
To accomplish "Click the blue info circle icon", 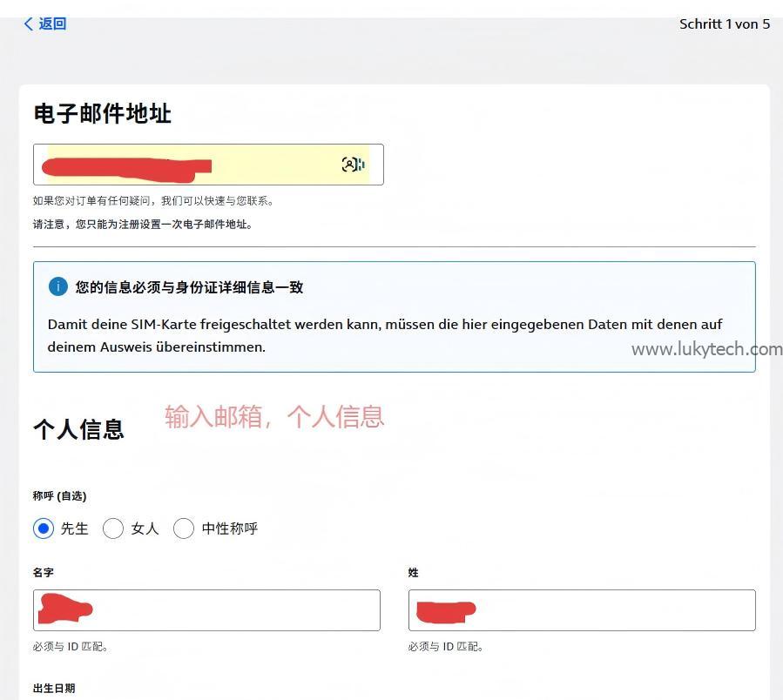I will click(x=57, y=286).
